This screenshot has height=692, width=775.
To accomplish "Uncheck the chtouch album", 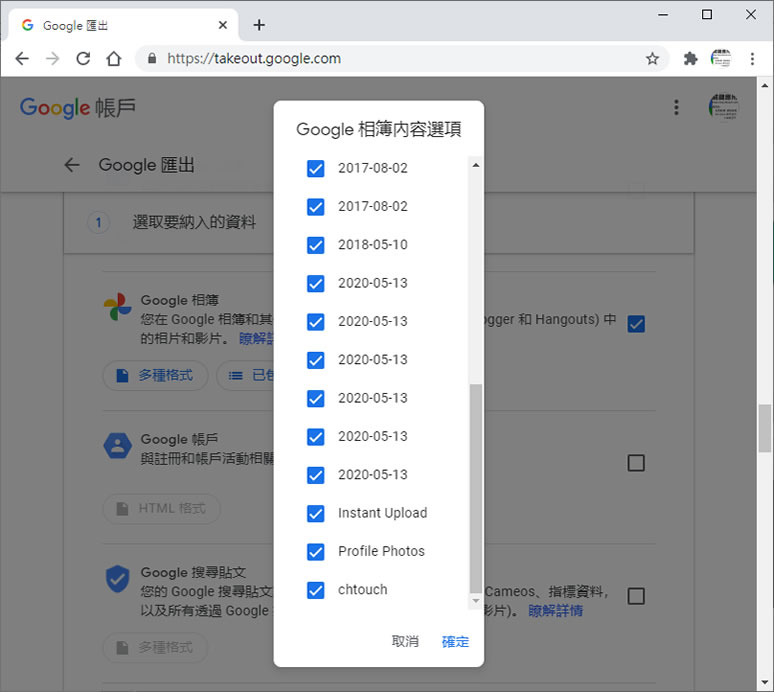I will (x=316, y=590).
